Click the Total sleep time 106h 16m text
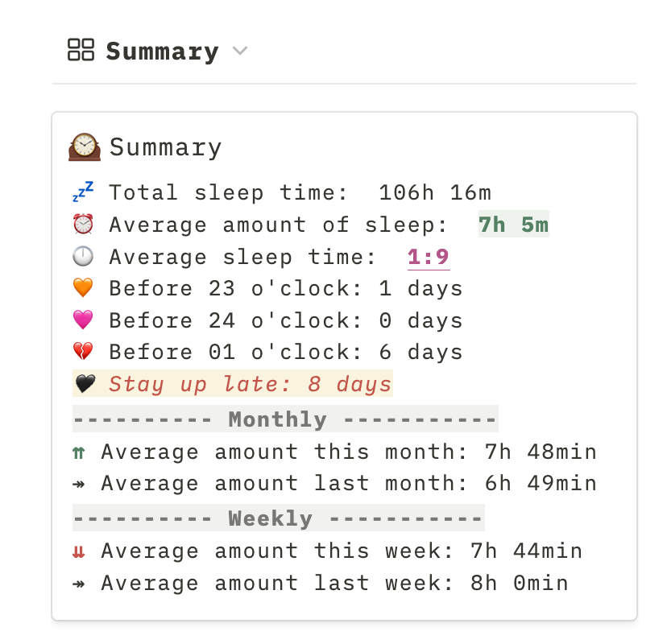667x644 pixels. [x=300, y=192]
